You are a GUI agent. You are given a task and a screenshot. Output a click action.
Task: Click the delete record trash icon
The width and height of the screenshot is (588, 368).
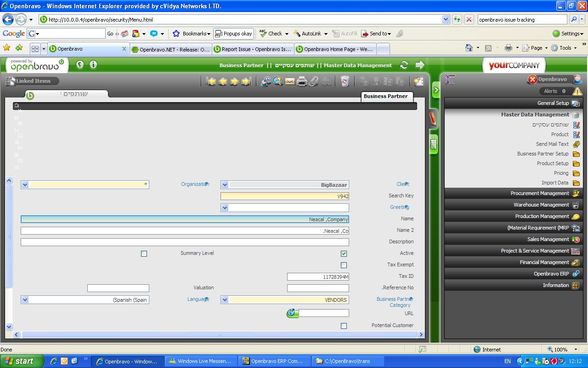click(345, 81)
